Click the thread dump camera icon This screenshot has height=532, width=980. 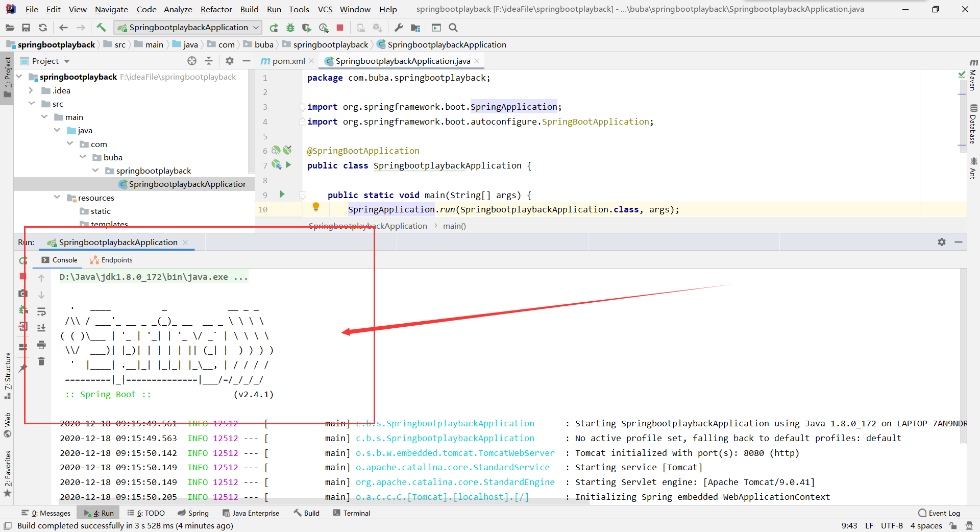(x=23, y=294)
